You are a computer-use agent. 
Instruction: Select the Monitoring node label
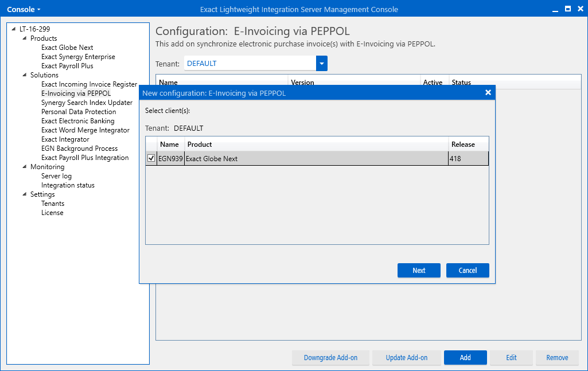pyautogui.click(x=47, y=167)
